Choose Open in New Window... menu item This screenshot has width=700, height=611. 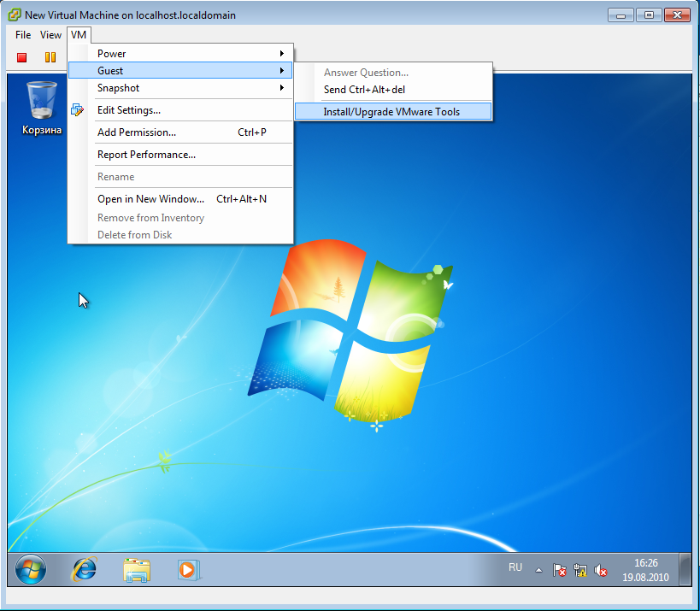tap(180, 199)
